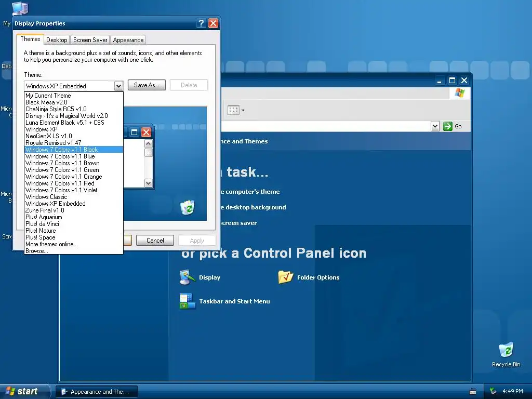Open the Start menu
The image size is (532, 399).
click(x=24, y=391)
